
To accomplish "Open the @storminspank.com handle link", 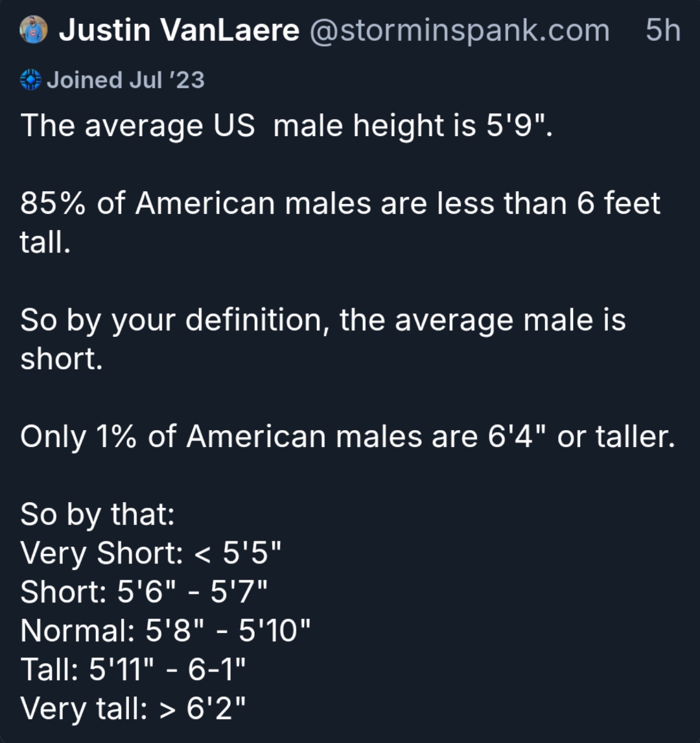I will 460,30.
